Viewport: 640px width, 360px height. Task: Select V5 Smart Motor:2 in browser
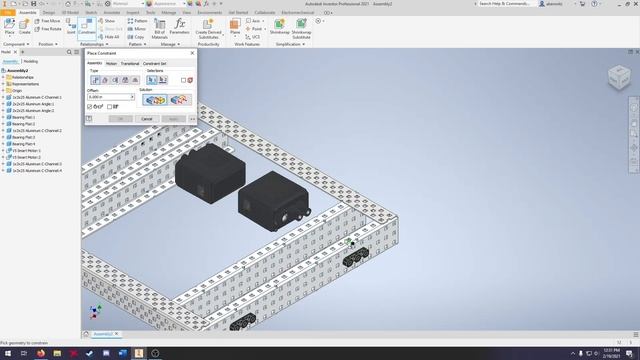27,157
